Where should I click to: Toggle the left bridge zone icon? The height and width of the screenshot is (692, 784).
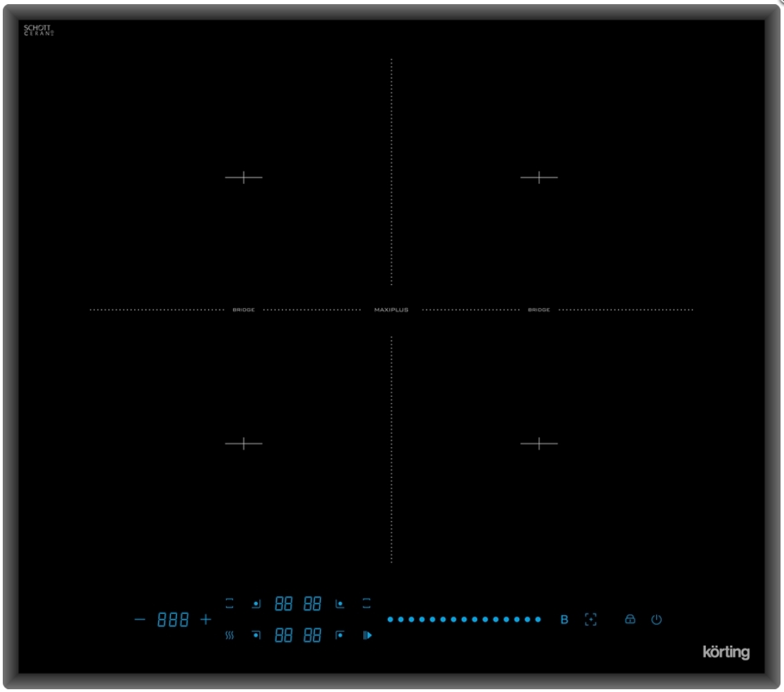pos(230,604)
